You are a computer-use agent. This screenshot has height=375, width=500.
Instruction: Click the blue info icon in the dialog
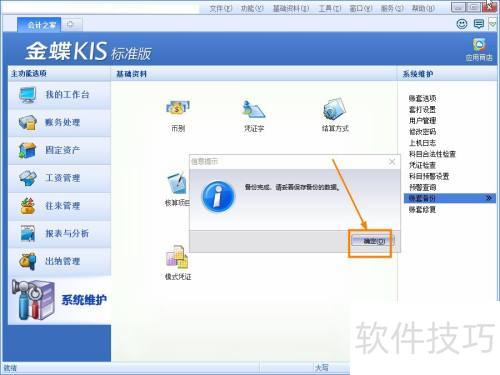point(218,197)
